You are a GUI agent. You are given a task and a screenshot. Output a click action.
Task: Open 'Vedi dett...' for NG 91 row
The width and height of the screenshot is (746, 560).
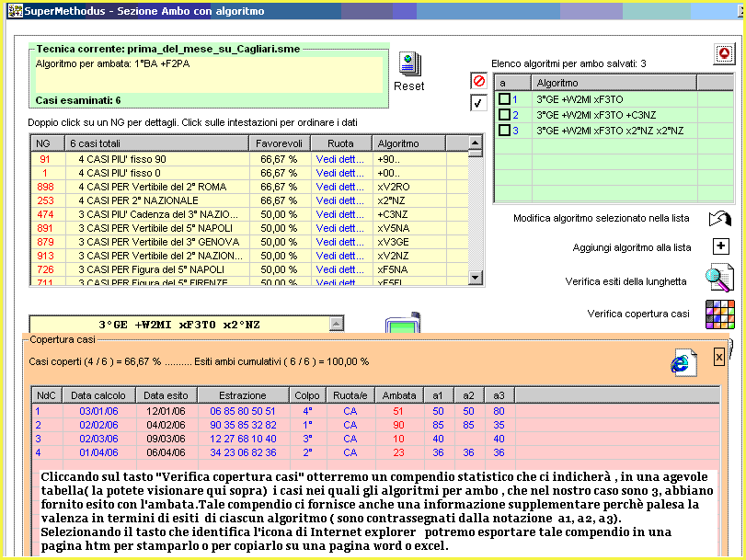click(339, 159)
